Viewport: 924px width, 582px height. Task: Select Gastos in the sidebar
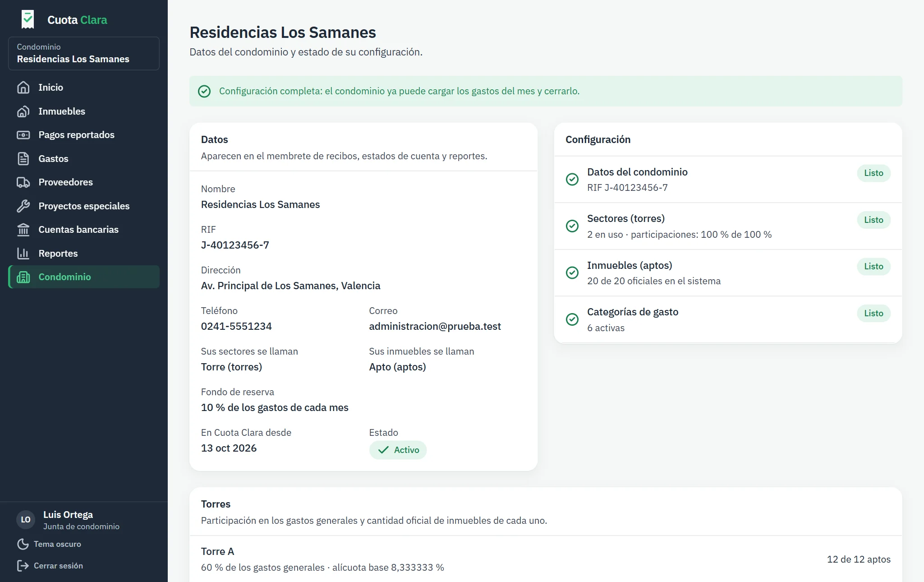(x=84, y=159)
